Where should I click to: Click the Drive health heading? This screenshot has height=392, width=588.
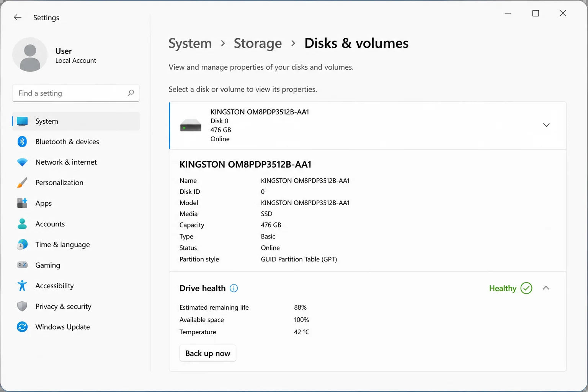pyautogui.click(x=203, y=288)
